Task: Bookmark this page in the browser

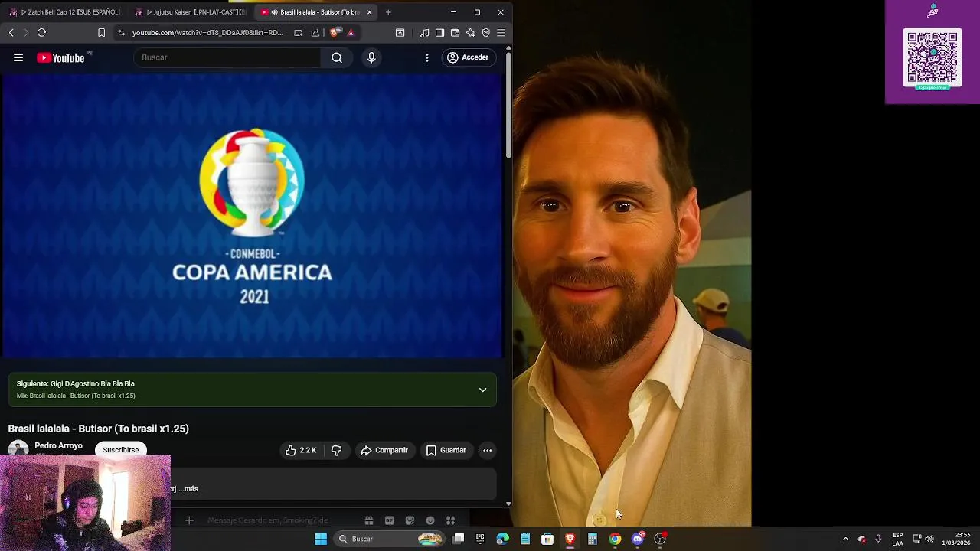Action: tap(101, 33)
